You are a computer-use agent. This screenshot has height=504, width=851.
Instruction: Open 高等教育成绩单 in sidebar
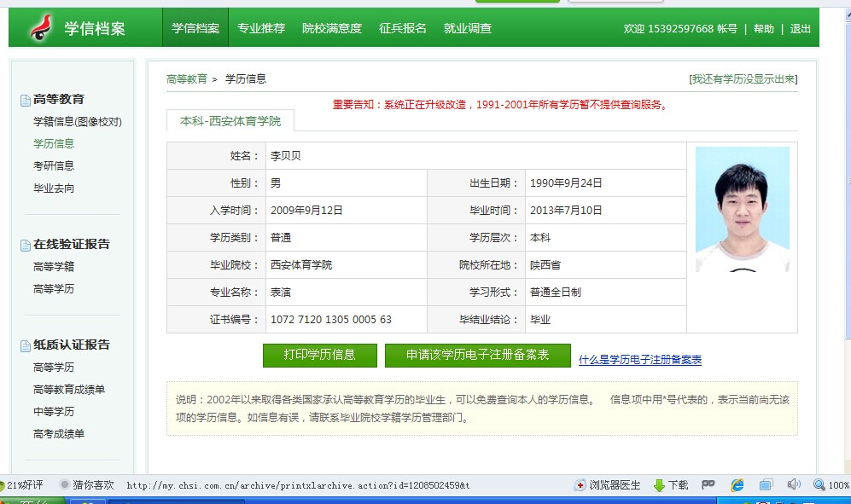tap(69, 390)
